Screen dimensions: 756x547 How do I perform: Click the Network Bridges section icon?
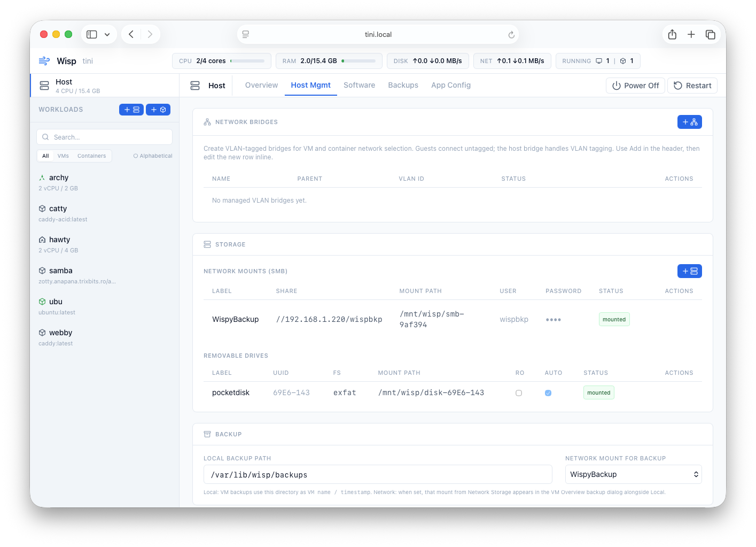(207, 122)
